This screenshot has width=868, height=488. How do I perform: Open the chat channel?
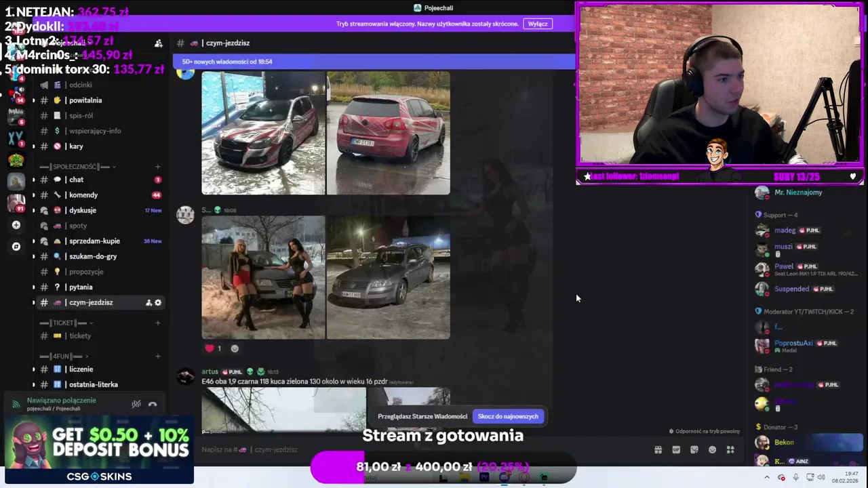click(100, 180)
